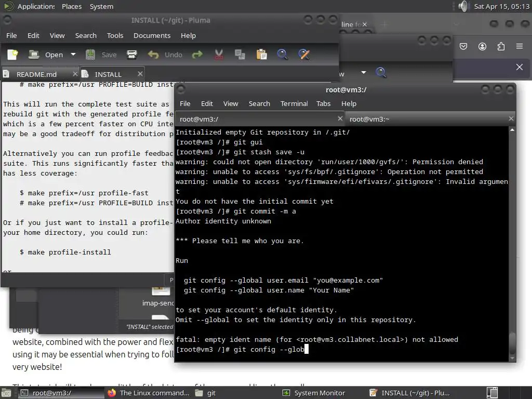Switch to README.md tab in Pluma
532x399 pixels.
[x=37, y=74]
